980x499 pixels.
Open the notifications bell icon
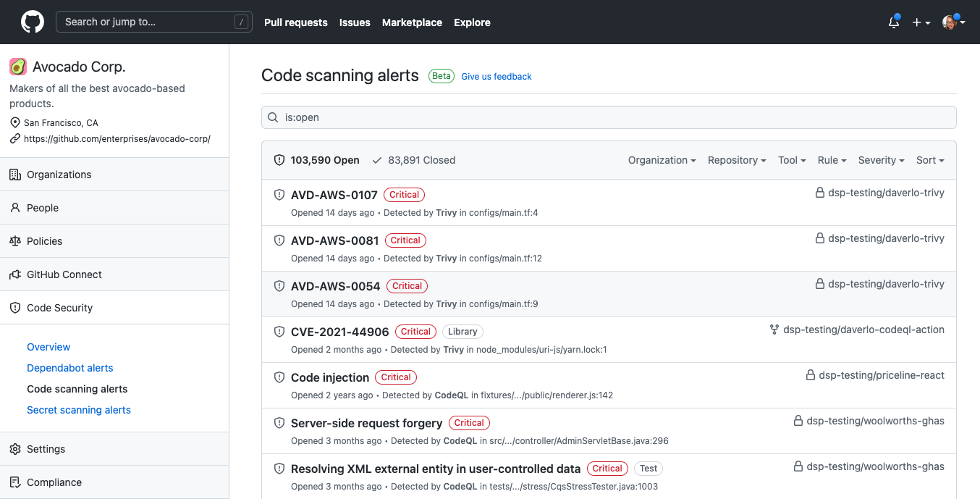(x=892, y=22)
